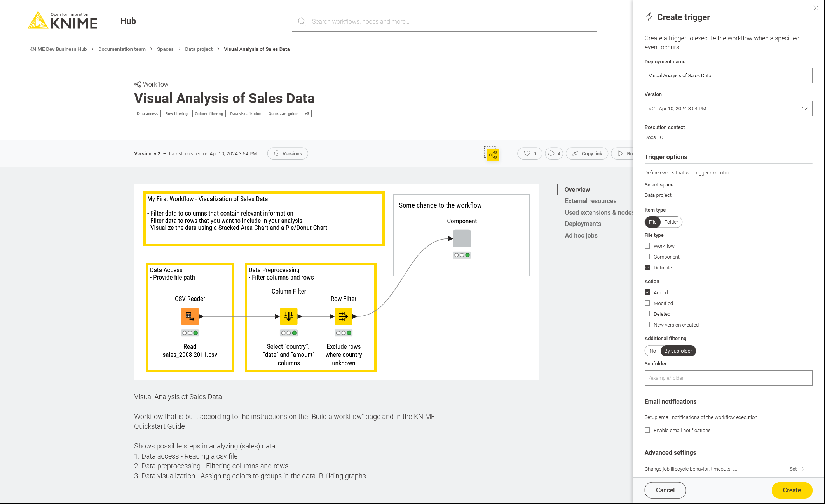Click the CSV Reader node icon
This screenshot has width=825, height=504.
click(190, 316)
